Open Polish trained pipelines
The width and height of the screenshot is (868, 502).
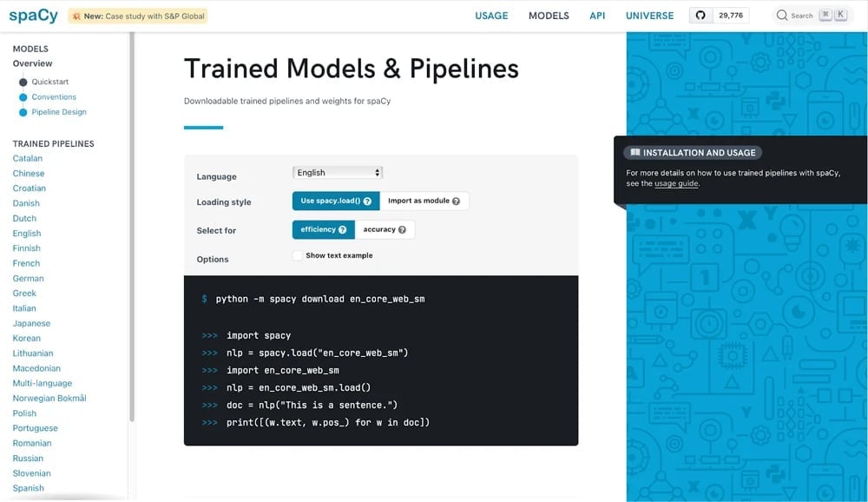(x=24, y=413)
